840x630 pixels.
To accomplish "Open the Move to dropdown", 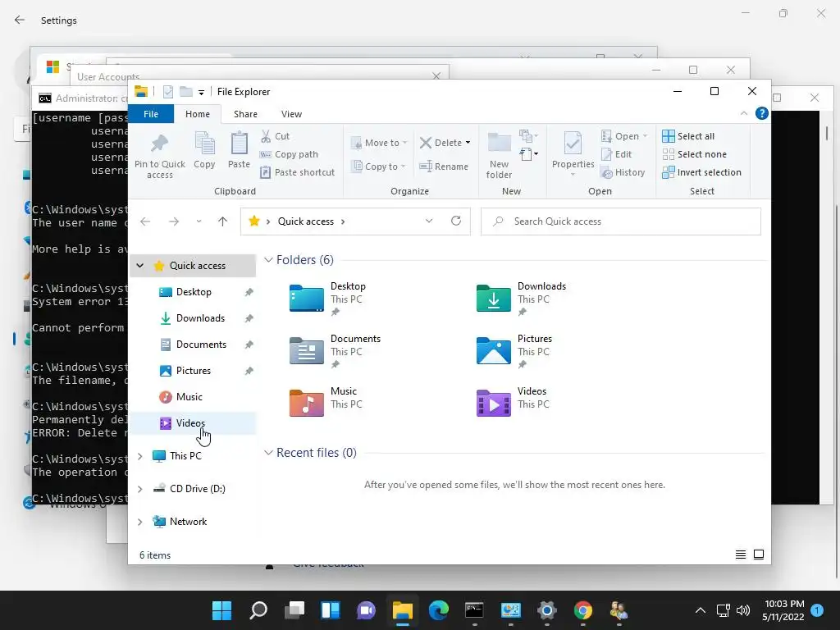I will (x=379, y=143).
